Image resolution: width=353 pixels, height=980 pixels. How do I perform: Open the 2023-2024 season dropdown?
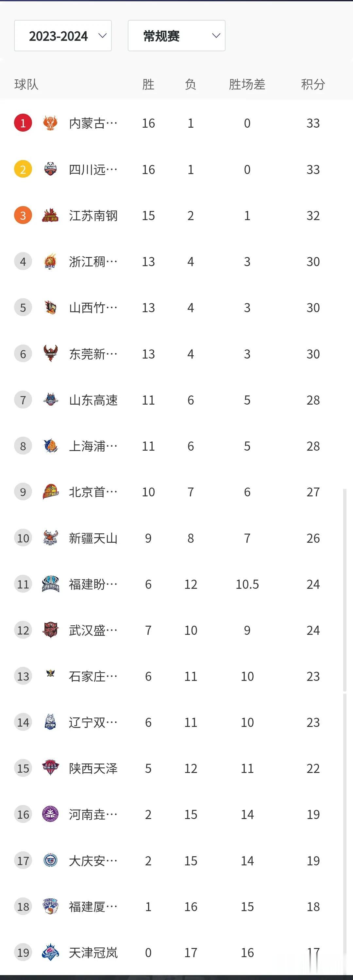(x=63, y=36)
